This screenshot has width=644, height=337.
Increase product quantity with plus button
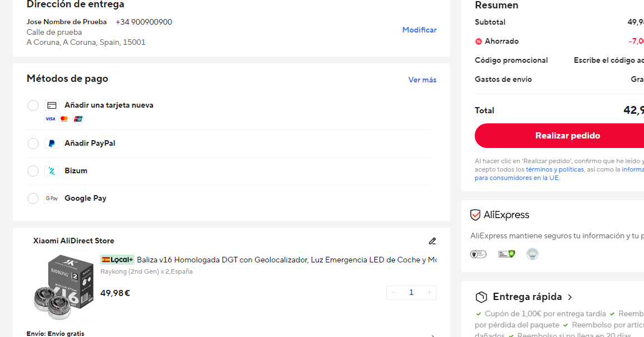point(429,293)
